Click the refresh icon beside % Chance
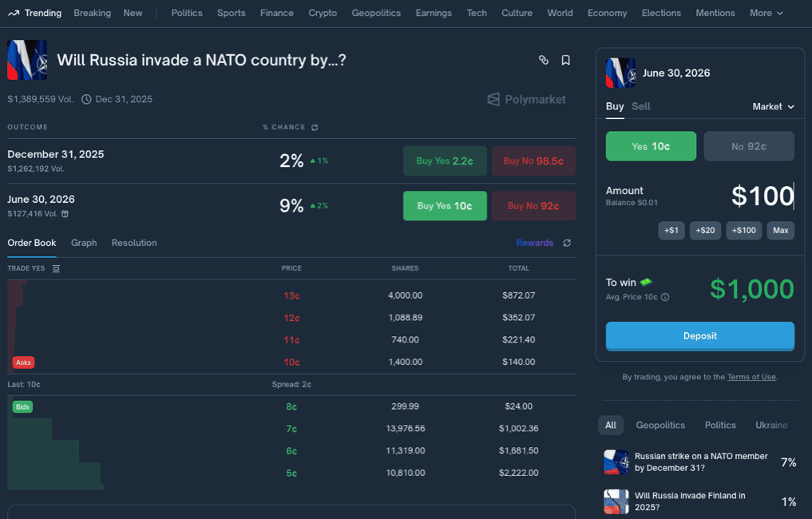812x519 pixels. point(315,127)
